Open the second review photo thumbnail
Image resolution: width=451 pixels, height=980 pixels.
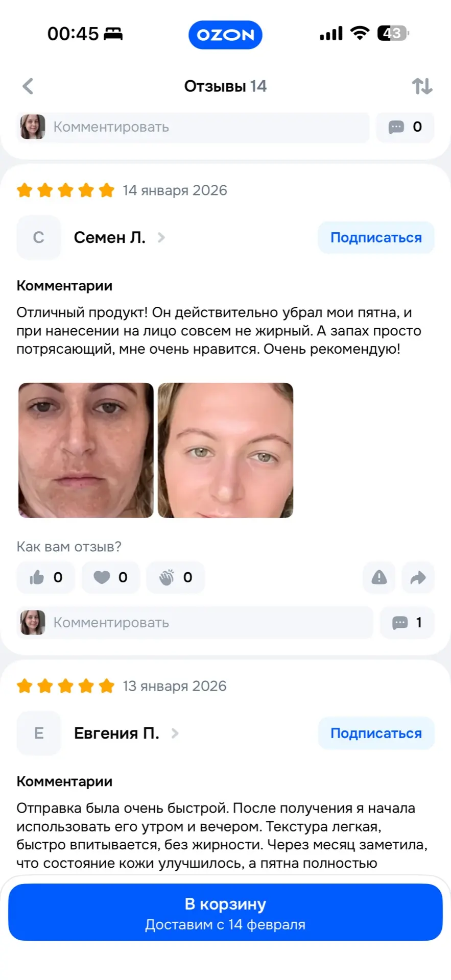pos(225,451)
